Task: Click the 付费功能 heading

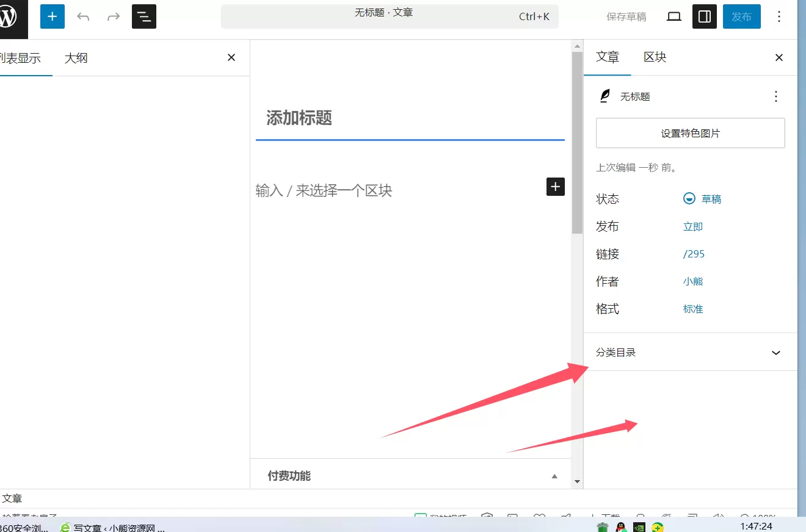Action: pos(289,476)
